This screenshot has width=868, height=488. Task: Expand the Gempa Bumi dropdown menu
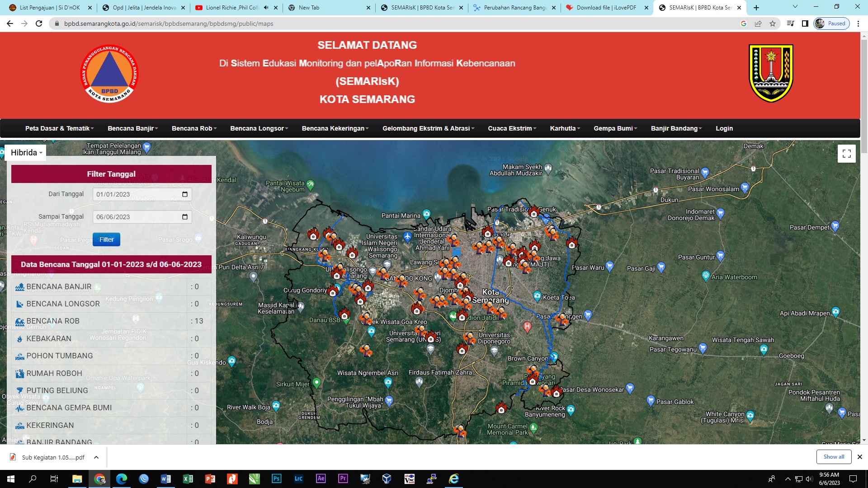(615, 128)
